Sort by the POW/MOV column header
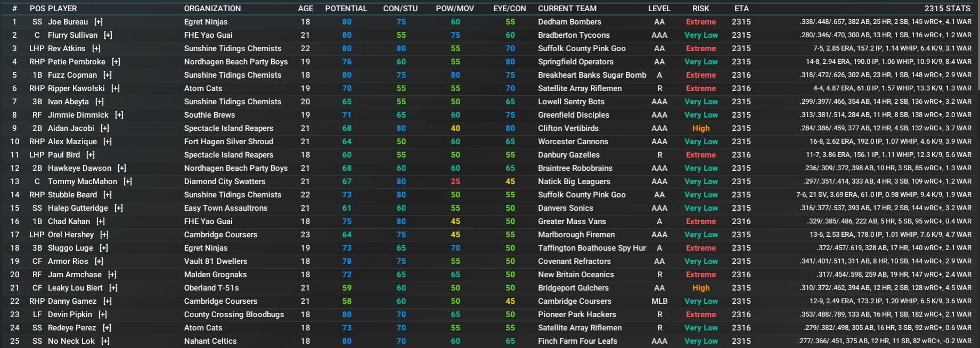 (454, 9)
